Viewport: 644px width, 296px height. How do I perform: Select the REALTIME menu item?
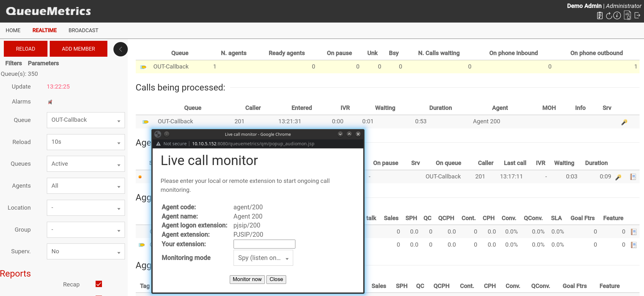coord(45,30)
